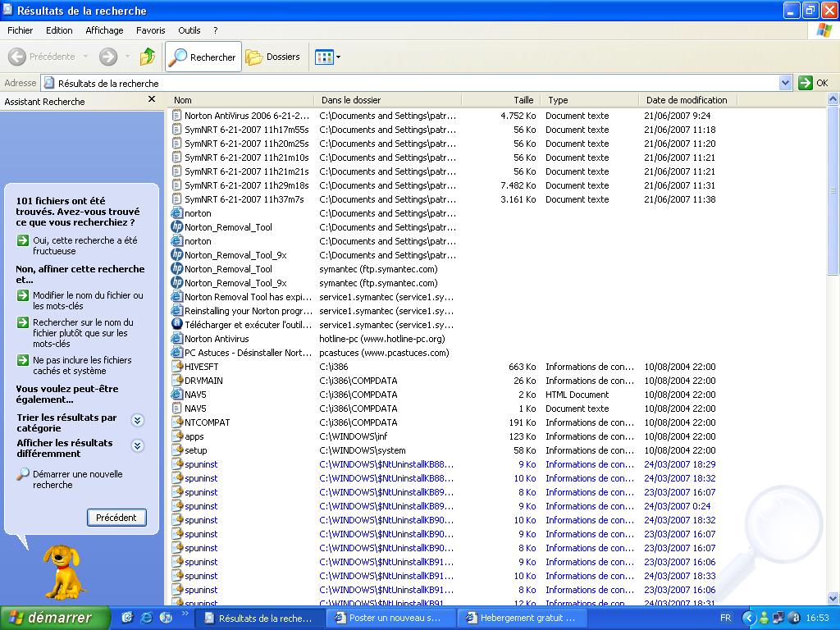Select 'Reinstalling your Norton progr…' icon
Screen dimensions: 840x630
tap(177, 311)
